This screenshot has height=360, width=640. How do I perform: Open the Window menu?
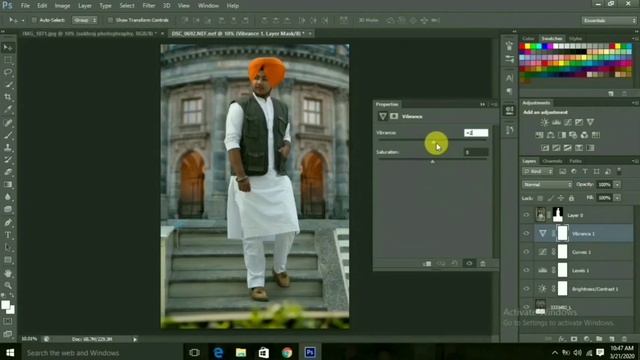point(208,6)
